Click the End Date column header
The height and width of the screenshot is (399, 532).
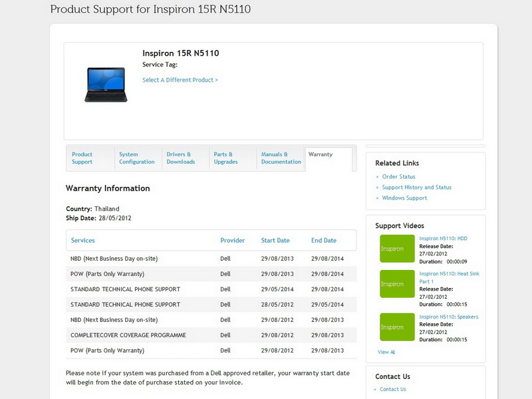(324, 240)
